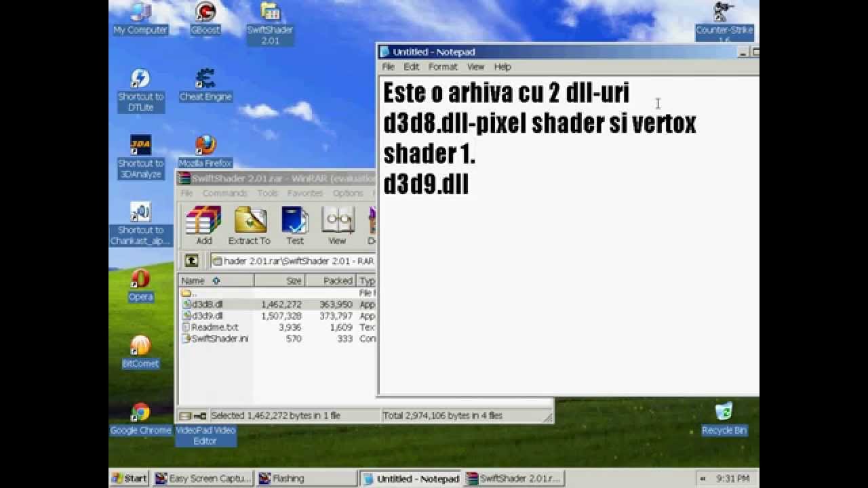Open Notepad File menu
The image size is (868, 488).
click(x=388, y=67)
